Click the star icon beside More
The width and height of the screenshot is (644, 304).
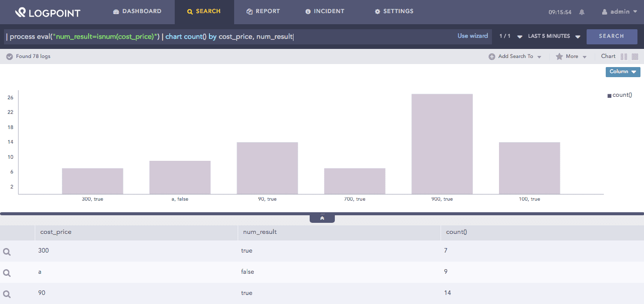pyautogui.click(x=559, y=56)
